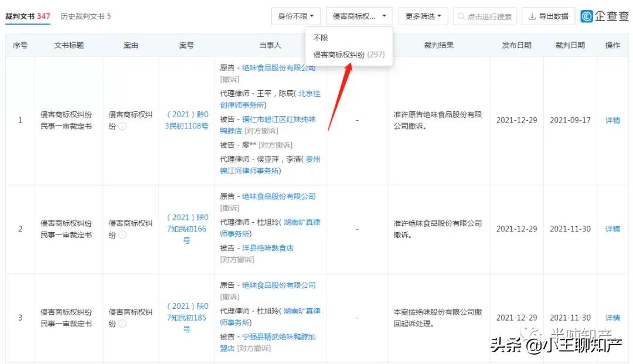
Task: Click the 当事人 column header
Action: [x=270, y=45]
